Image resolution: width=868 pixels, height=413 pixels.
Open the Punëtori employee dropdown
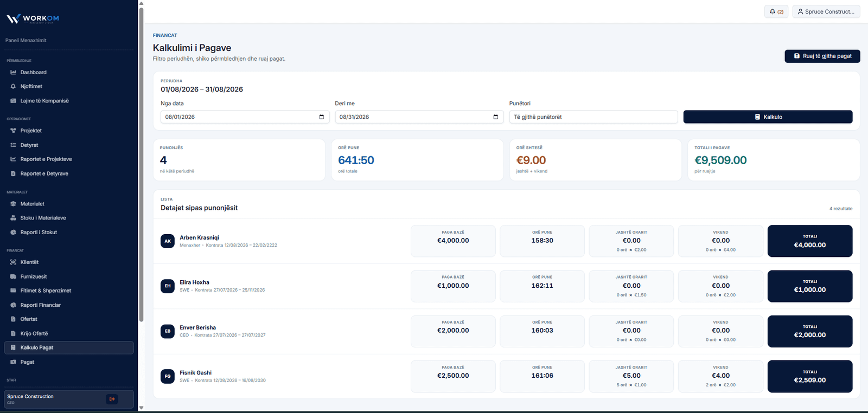pos(593,117)
